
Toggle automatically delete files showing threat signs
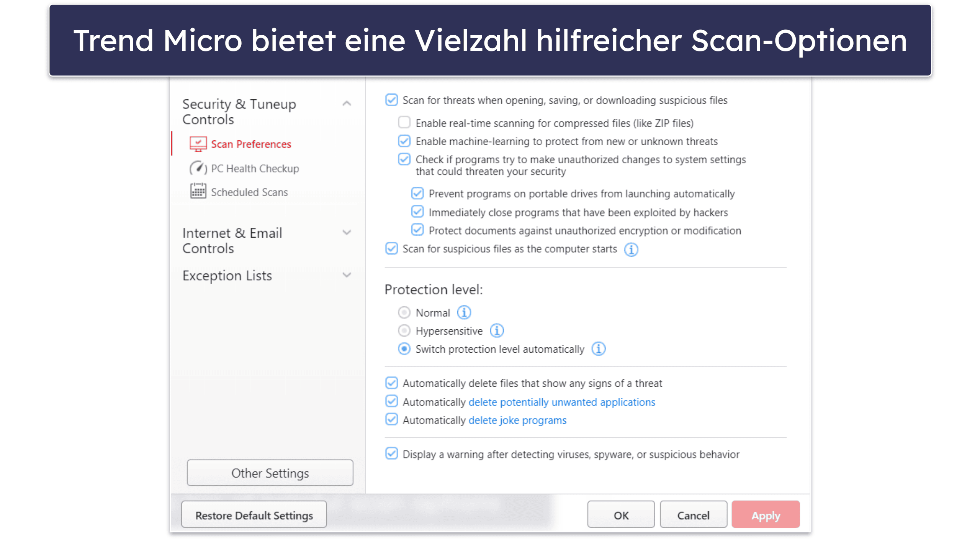[391, 383]
